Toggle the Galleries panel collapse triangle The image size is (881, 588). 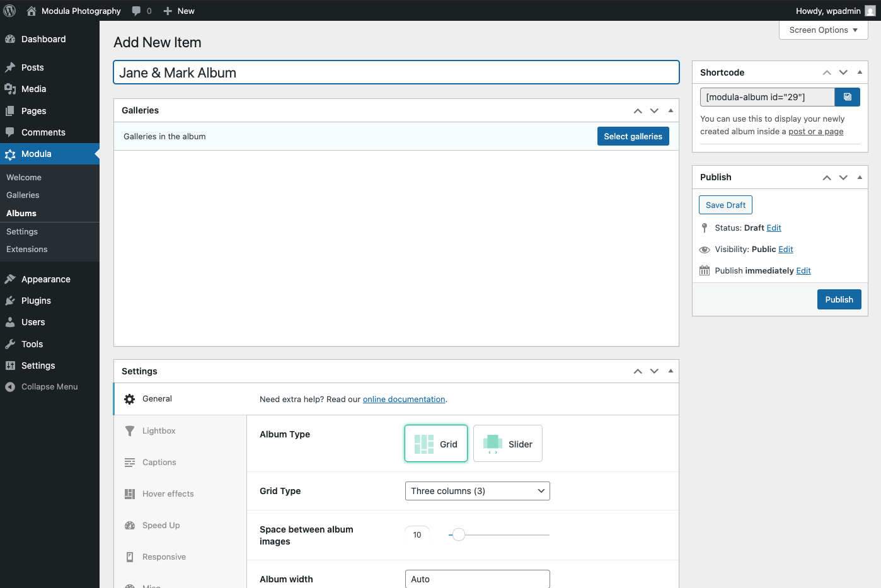[671, 110]
